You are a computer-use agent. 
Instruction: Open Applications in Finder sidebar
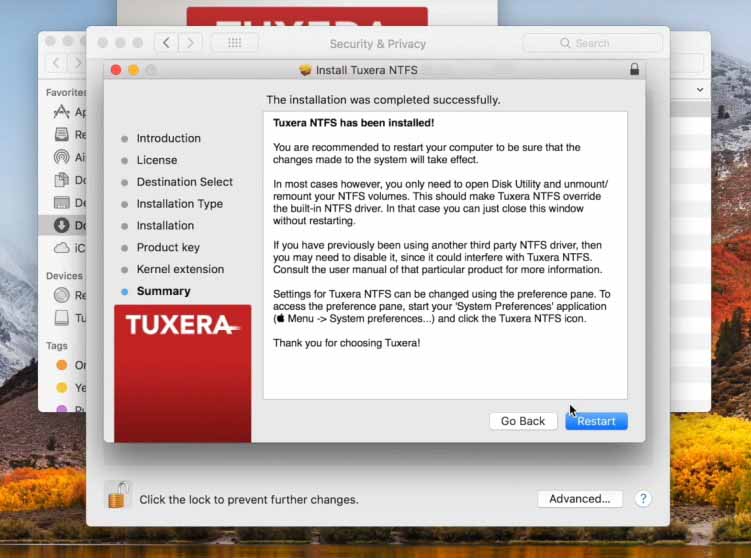(x=69, y=112)
